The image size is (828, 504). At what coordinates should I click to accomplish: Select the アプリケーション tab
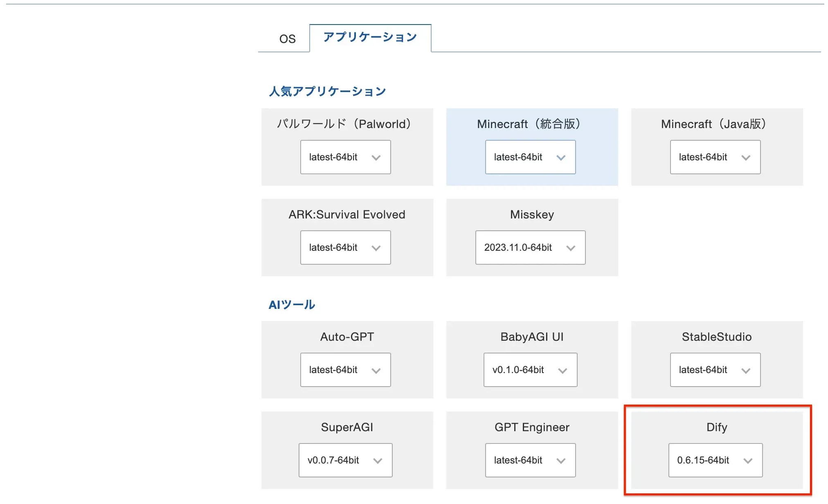coord(370,38)
